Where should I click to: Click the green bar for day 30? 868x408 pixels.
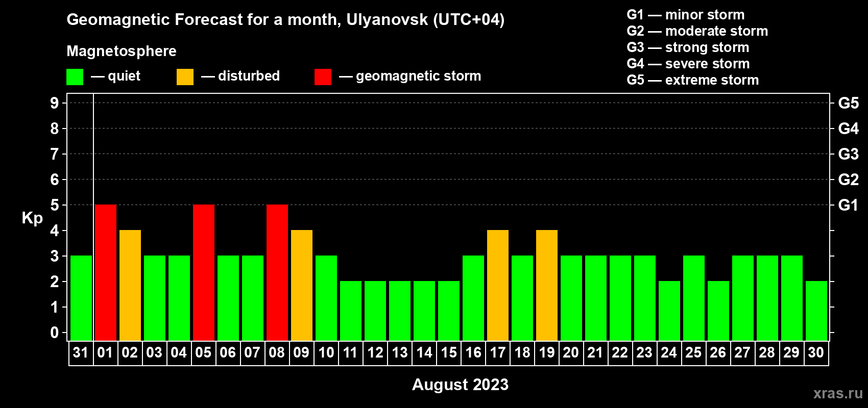click(816, 311)
